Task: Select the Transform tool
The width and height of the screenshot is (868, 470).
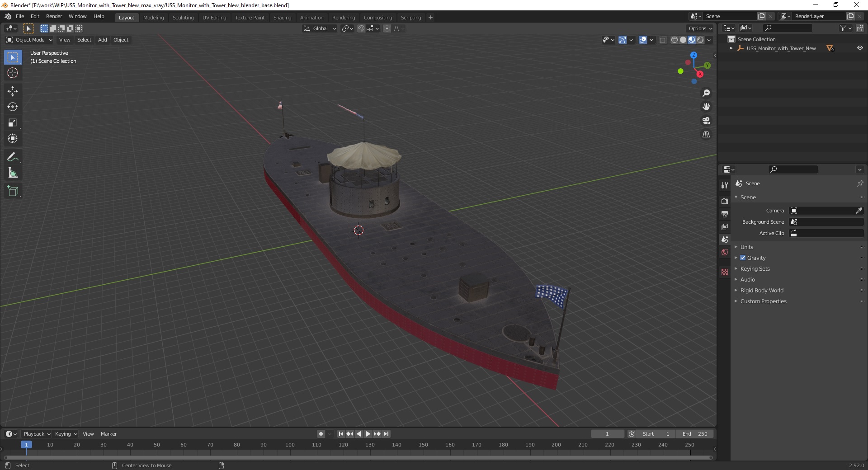Action: [x=13, y=139]
